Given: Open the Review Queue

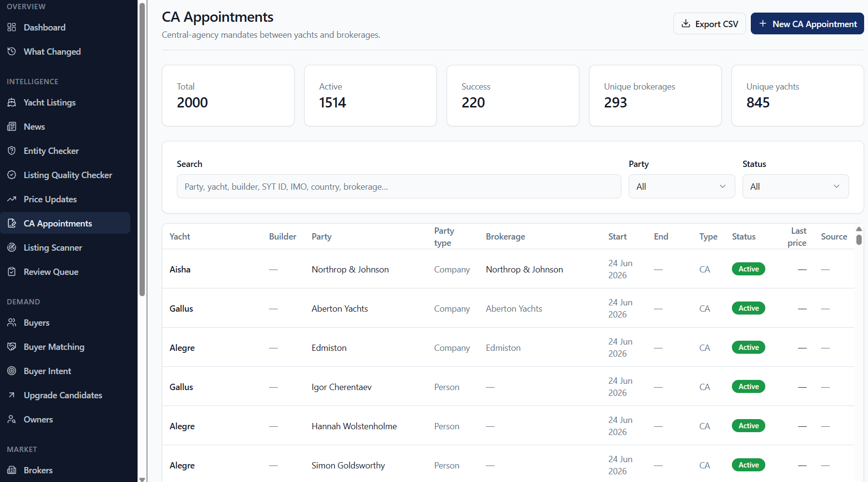Looking at the screenshot, I should click(x=65, y=271).
